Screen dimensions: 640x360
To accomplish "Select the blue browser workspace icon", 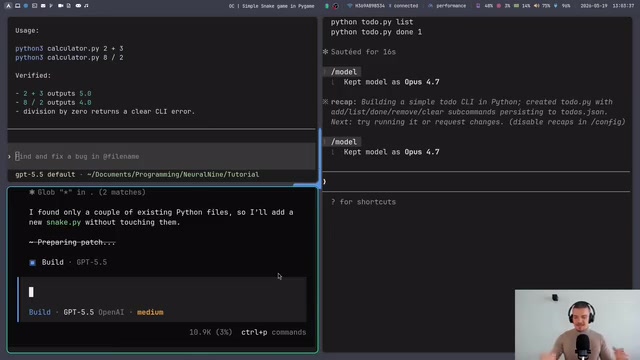I will tap(26, 6).
